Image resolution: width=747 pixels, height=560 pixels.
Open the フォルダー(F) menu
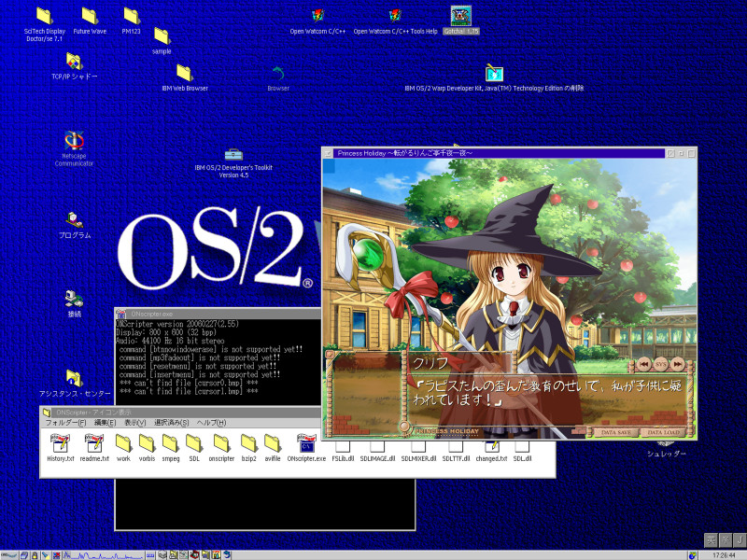(65, 423)
